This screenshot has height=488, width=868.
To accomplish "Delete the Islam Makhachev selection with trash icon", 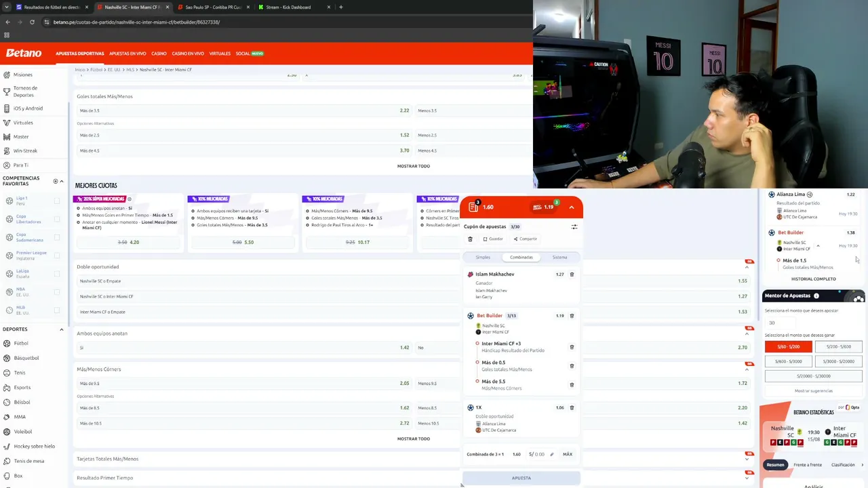I will coord(572,274).
